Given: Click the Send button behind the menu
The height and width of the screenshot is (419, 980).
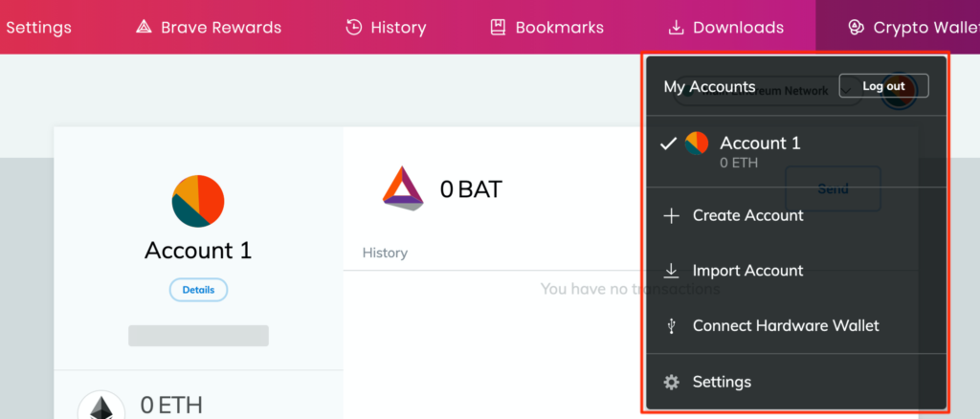Looking at the screenshot, I should pyautogui.click(x=833, y=188).
